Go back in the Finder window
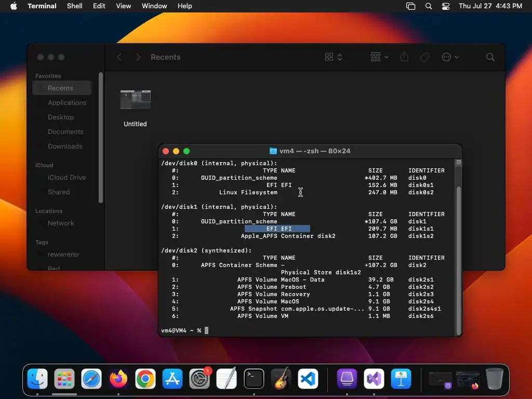 [119, 57]
